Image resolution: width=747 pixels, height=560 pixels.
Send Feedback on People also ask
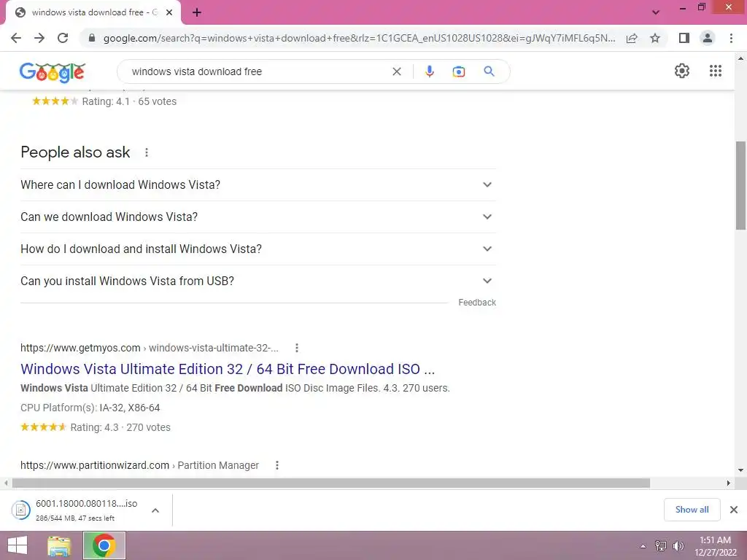click(x=477, y=303)
